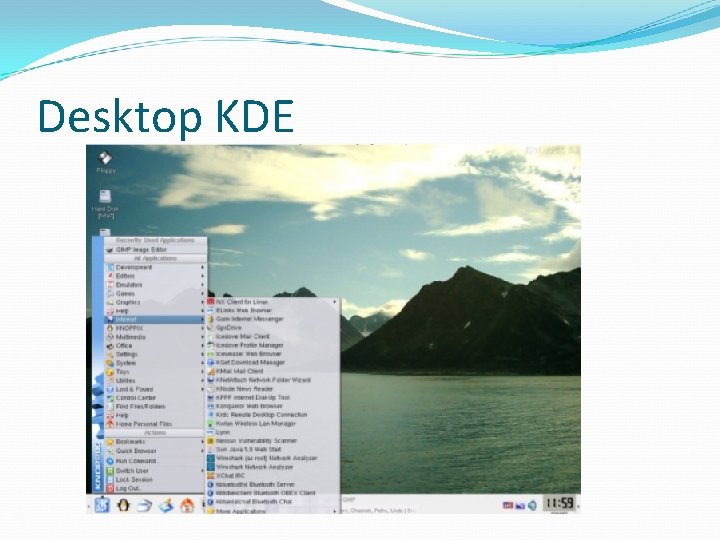Click the keyboard layout flag in tray
Image resolution: width=720 pixels, height=540 pixels.
click(508, 505)
